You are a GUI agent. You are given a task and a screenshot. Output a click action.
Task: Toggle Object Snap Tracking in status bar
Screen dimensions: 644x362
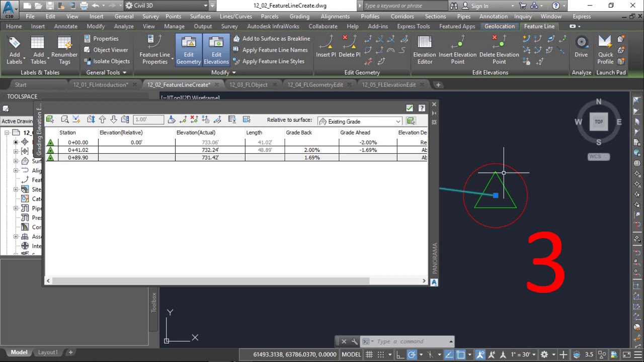click(449, 354)
